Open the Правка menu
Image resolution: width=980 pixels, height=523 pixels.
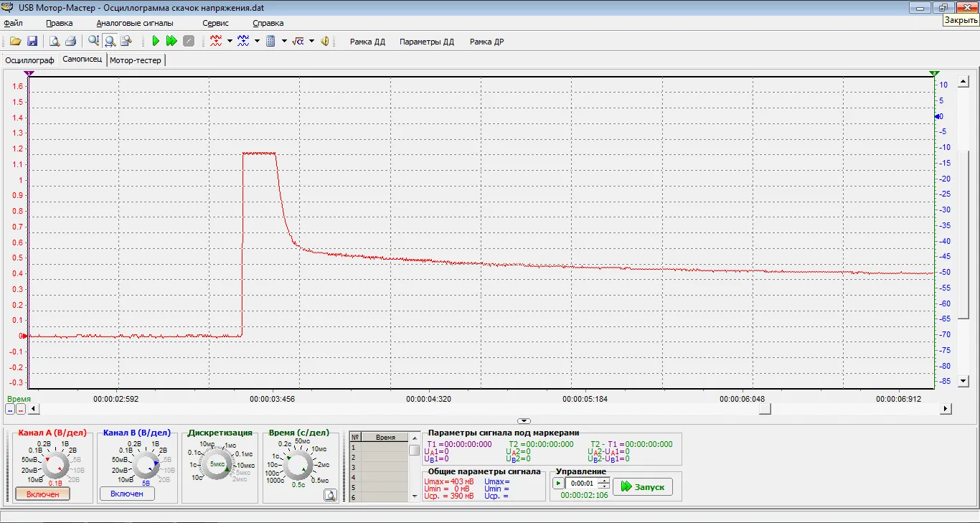[59, 23]
